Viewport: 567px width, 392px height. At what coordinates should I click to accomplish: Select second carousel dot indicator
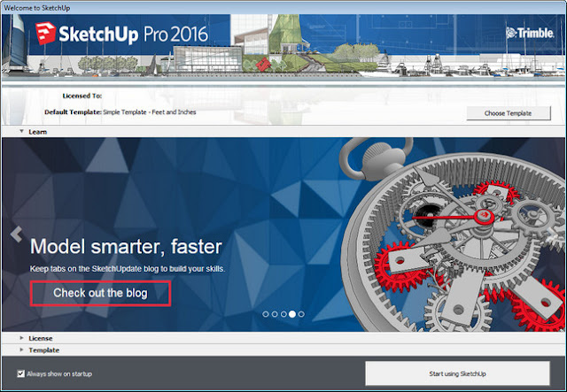click(x=275, y=314)
